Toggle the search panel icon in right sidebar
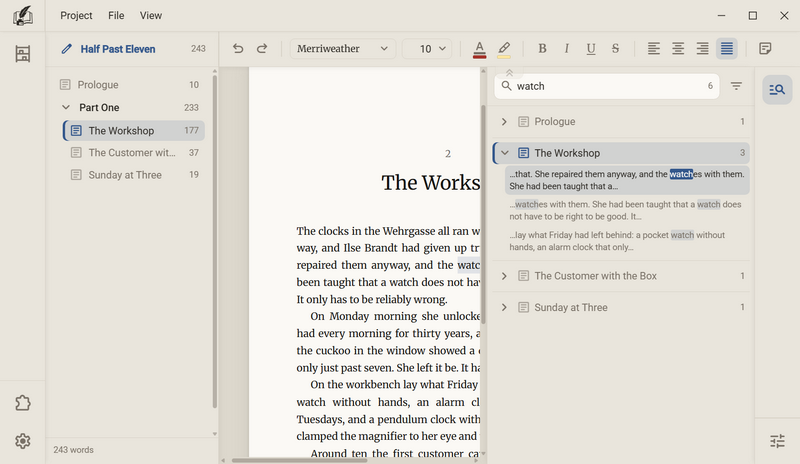800x464 pixels. (x=777, y=90)
